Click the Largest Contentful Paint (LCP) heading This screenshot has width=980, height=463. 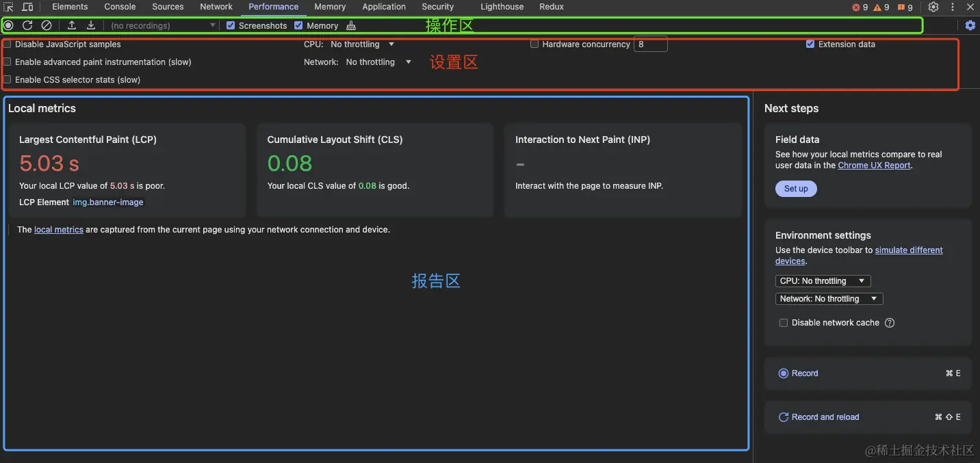[x=88, y=140]
